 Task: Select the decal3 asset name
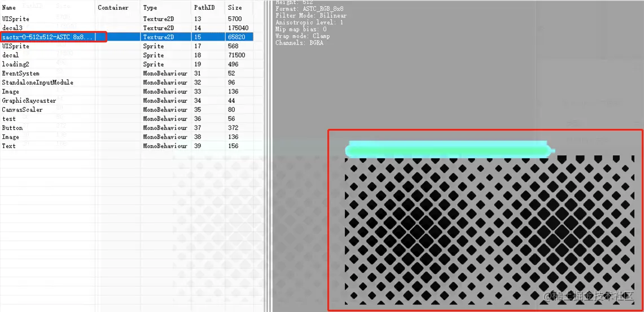pos(12,28)
